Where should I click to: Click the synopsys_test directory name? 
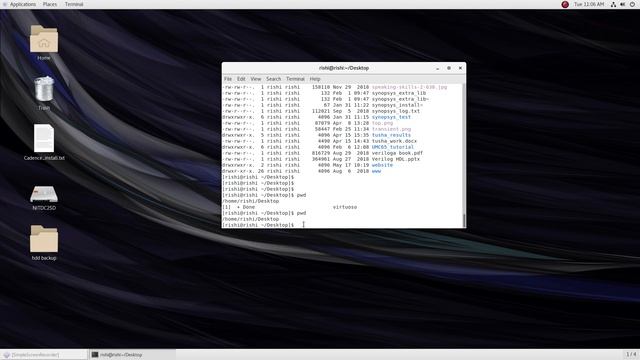coord(391,117)
